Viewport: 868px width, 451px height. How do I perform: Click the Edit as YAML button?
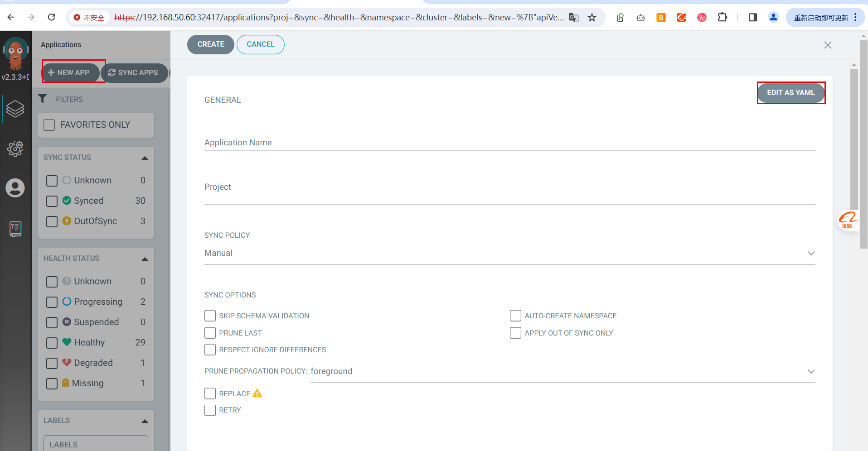(x=790, y=93)
